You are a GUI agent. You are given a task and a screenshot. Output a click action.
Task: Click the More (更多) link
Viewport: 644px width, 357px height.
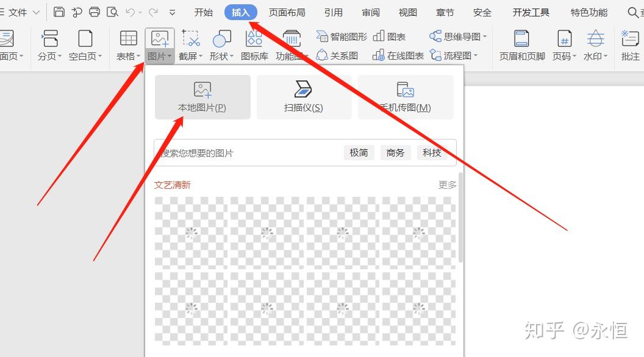pyautogui.click(x=447, y=185)
